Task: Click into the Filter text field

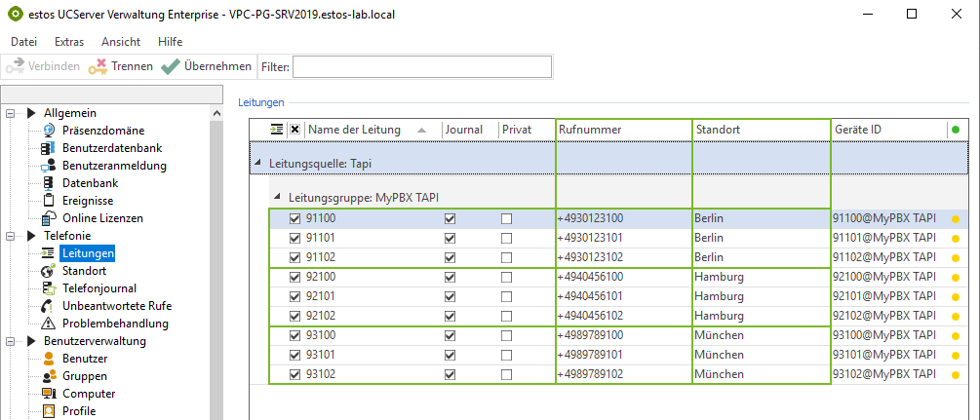Action: [421, 66]
